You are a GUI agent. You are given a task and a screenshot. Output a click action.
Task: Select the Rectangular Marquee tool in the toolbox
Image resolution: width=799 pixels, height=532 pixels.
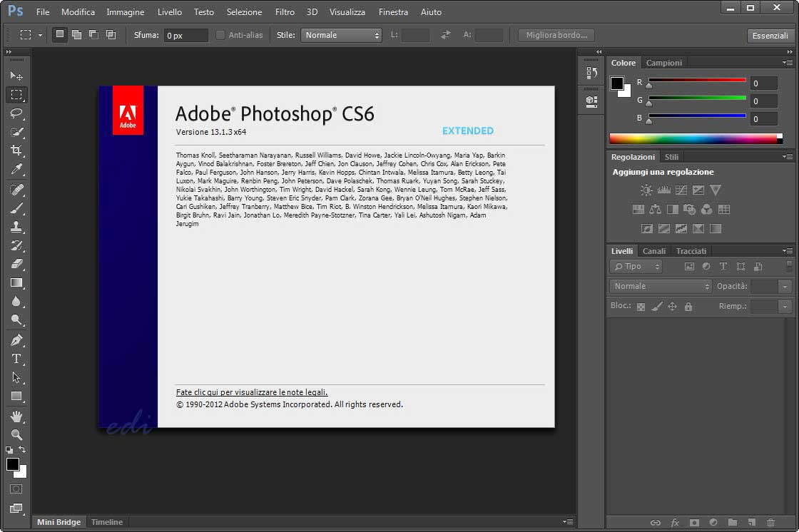coord(16,95)
